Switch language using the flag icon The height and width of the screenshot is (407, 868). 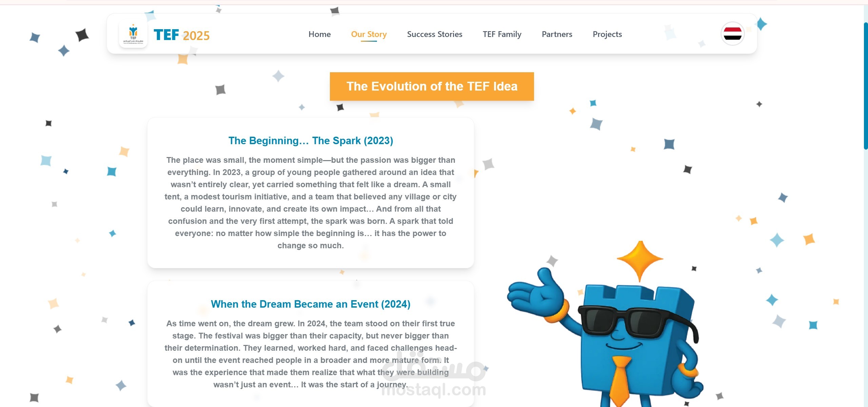732,34
